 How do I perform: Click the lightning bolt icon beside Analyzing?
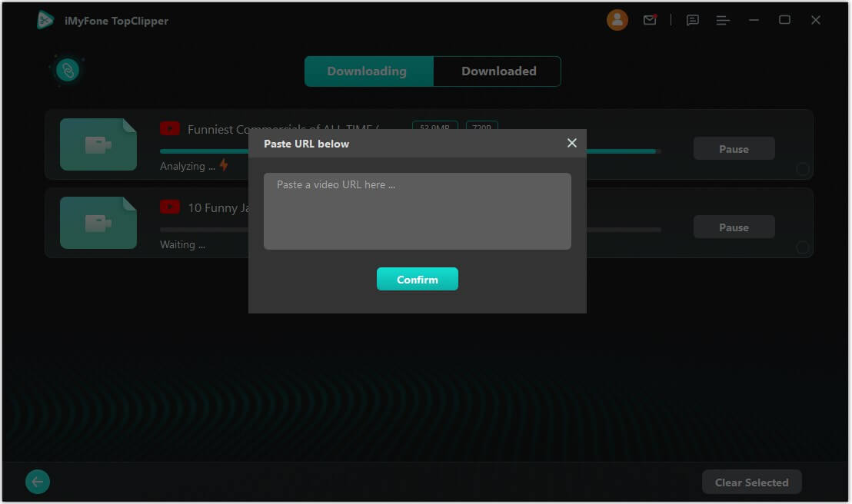[x=224, y=165]
